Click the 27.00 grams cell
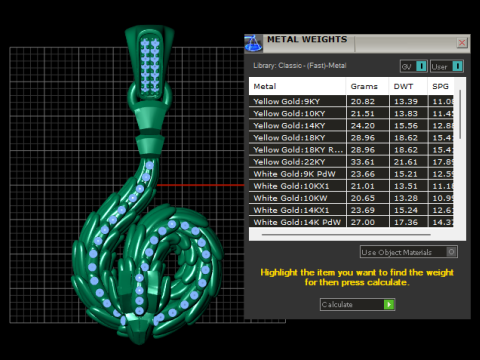480x360 pixels. pos(367,222)
